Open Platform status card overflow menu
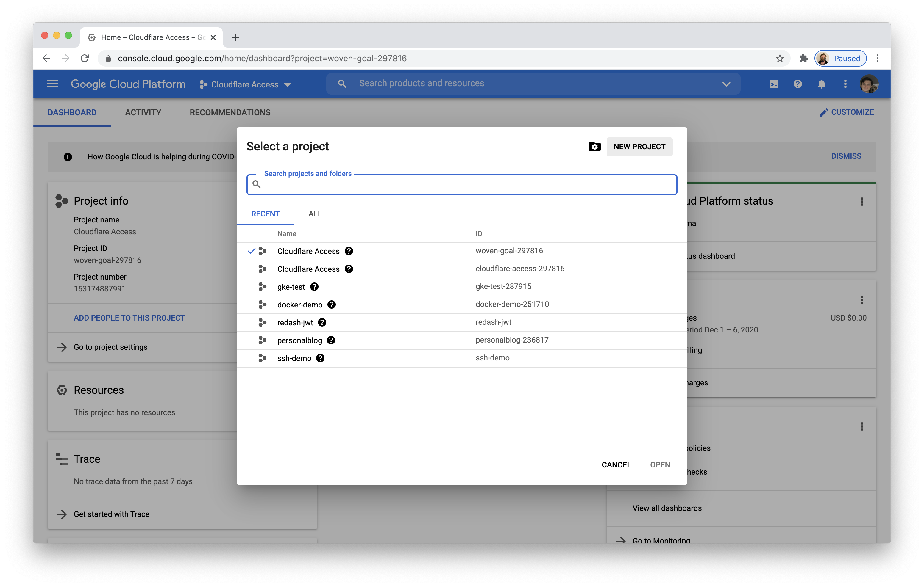The image size is (924, 587). click(862, 202)
